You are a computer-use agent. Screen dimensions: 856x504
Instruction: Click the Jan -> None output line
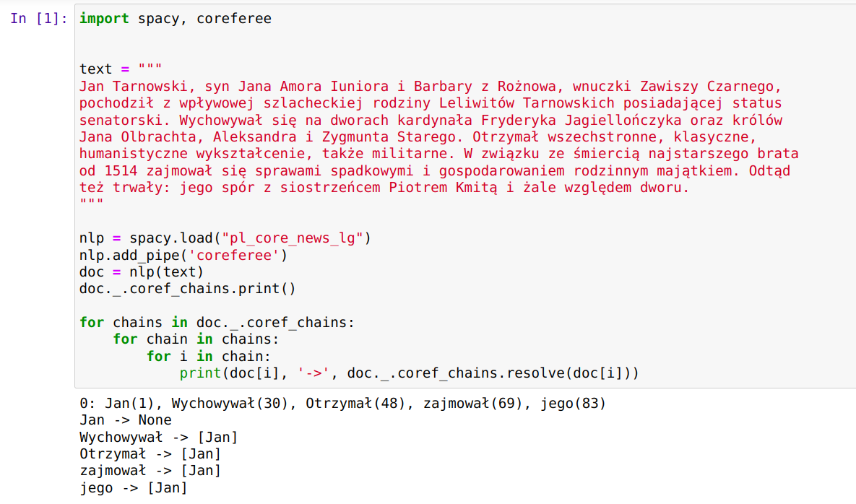pyautogui.click(x=126, y=420)
